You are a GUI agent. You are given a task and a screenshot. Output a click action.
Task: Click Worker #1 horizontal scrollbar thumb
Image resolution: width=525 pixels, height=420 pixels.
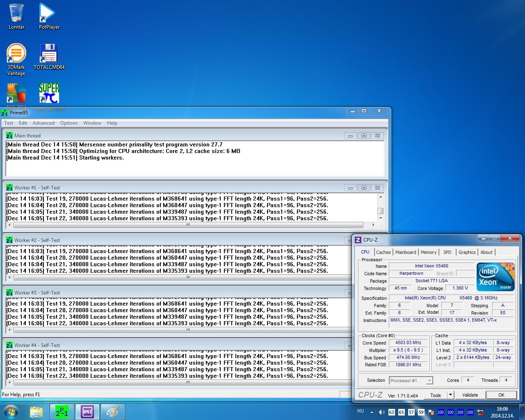[188, 225]
